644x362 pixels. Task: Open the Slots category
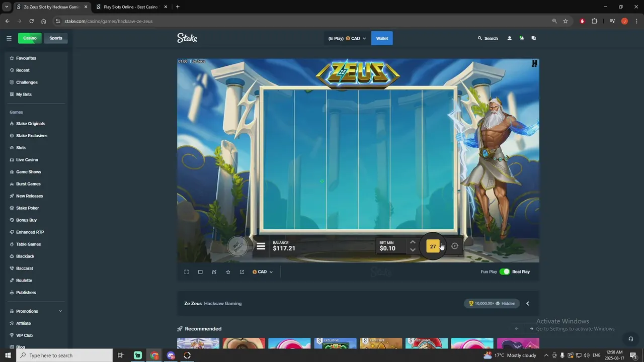click(x=35, y=148)
